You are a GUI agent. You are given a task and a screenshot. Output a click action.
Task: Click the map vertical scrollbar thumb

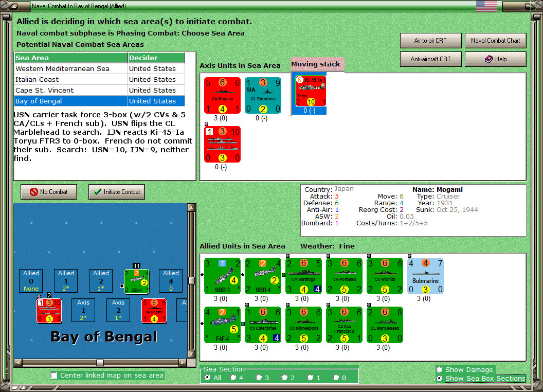click(x=191, y=280)
